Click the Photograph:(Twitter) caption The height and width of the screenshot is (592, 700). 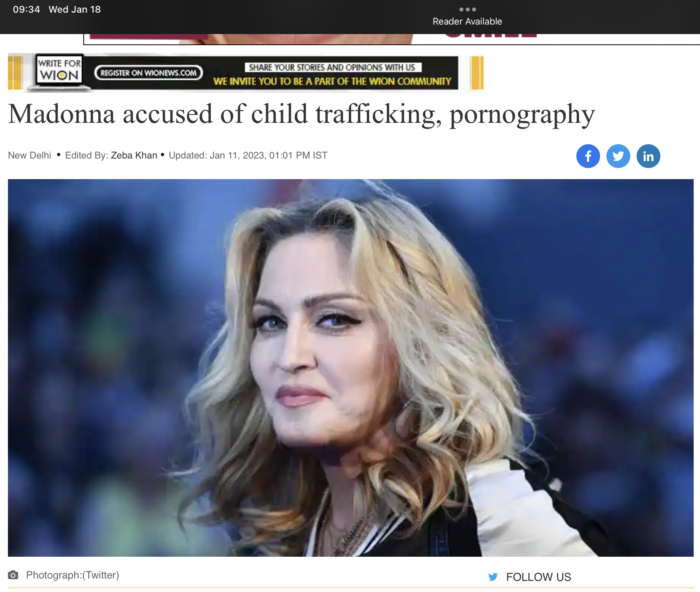[x=73, y=575]
